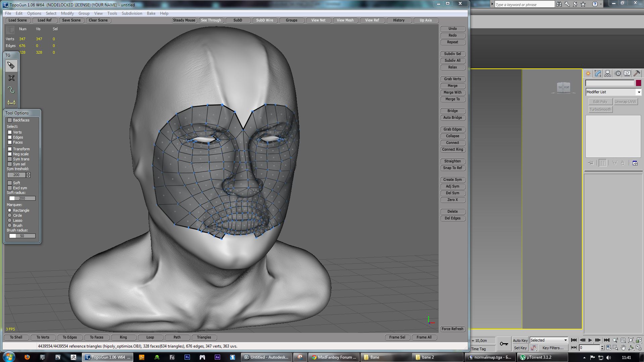Screen dimensions: 644x362
Task: Activate the crossed-lines tool in TG toolbox
Action: 11,78
